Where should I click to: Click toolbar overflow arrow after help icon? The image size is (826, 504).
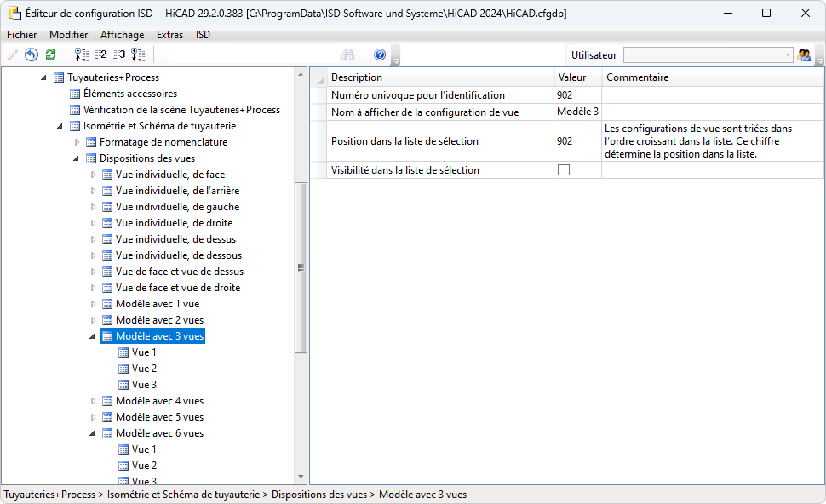(x=396, y=55)
